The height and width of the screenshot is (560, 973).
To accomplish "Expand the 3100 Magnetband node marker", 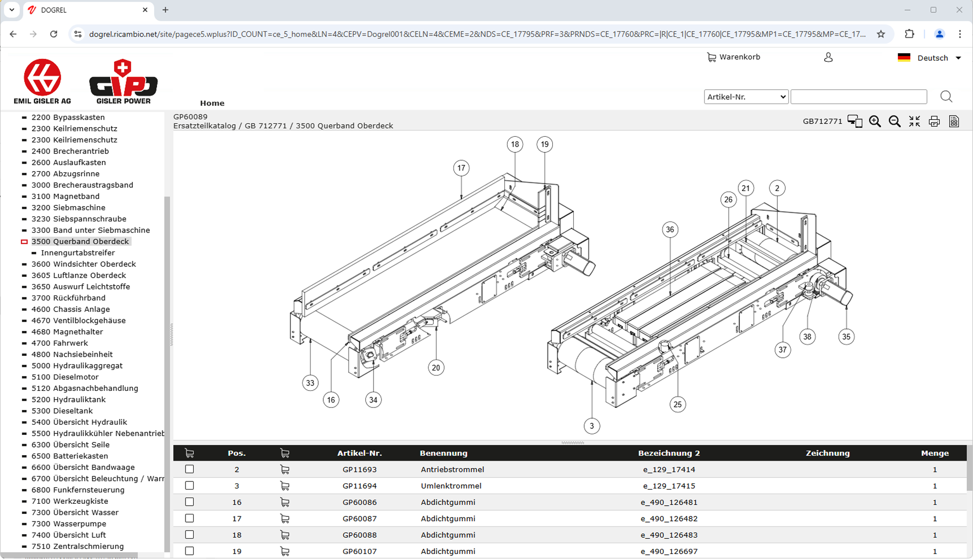I will coord(24,197).
